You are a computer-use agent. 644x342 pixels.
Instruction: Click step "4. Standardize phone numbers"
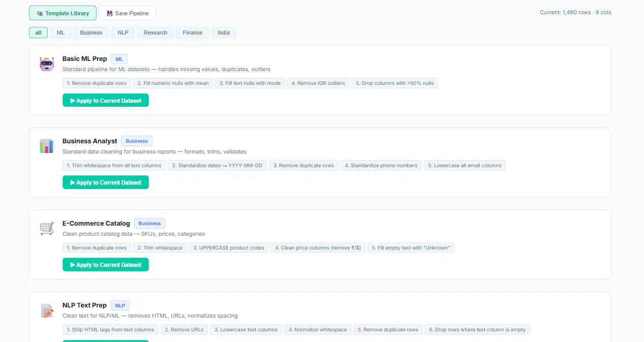coord(381,165)
